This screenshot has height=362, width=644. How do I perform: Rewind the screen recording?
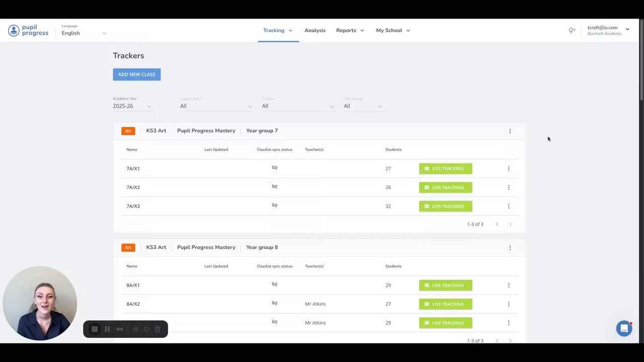click(119, 329)
